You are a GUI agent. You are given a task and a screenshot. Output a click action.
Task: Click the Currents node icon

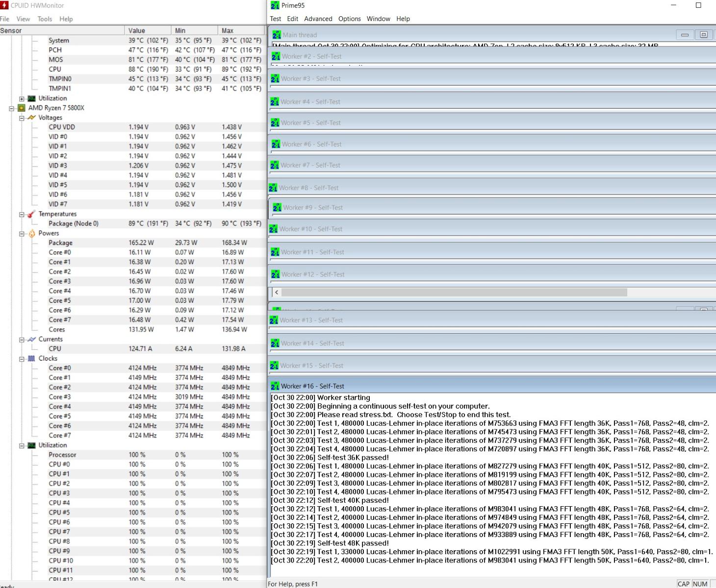coord(32,339)
